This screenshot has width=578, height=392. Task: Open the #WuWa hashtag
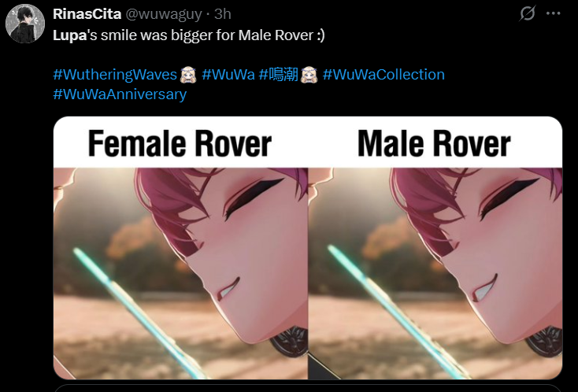click(x=228, y=75)
